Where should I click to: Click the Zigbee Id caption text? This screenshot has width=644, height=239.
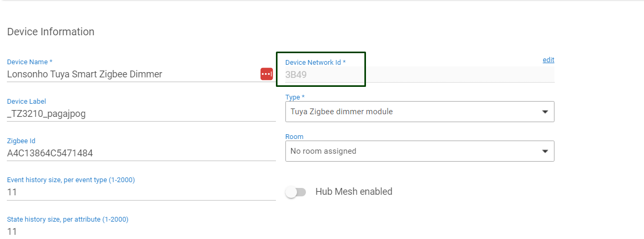21,141
